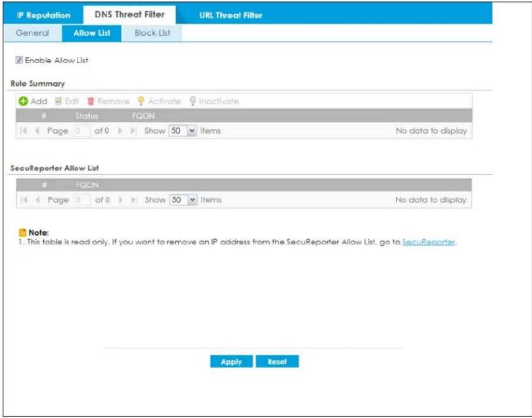Click the Activate lightbulb icon
Viewport: 532px width, 418px height.
point(141,101)
